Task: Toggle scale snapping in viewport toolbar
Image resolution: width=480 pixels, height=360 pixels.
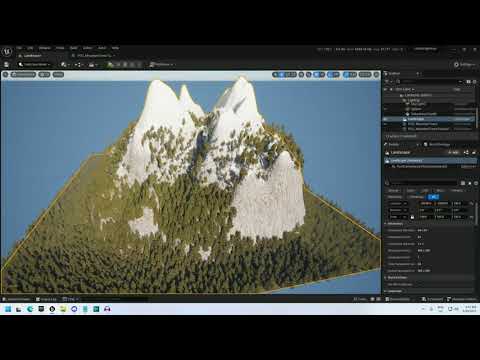Action: pyautogui.click(x=346, y=75)
